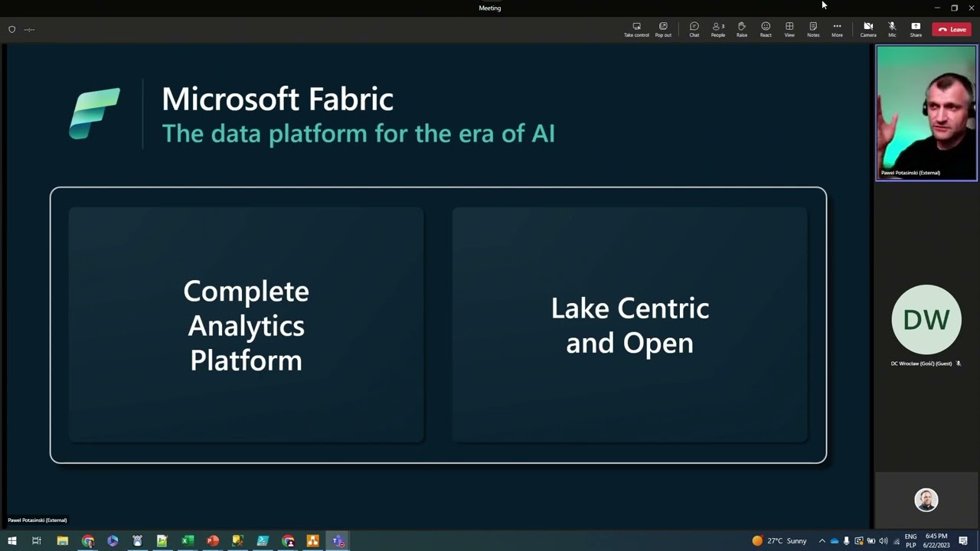This screenshot has width=980, height=551.
Task: Leave the meeting
Action: coord(952,29)
